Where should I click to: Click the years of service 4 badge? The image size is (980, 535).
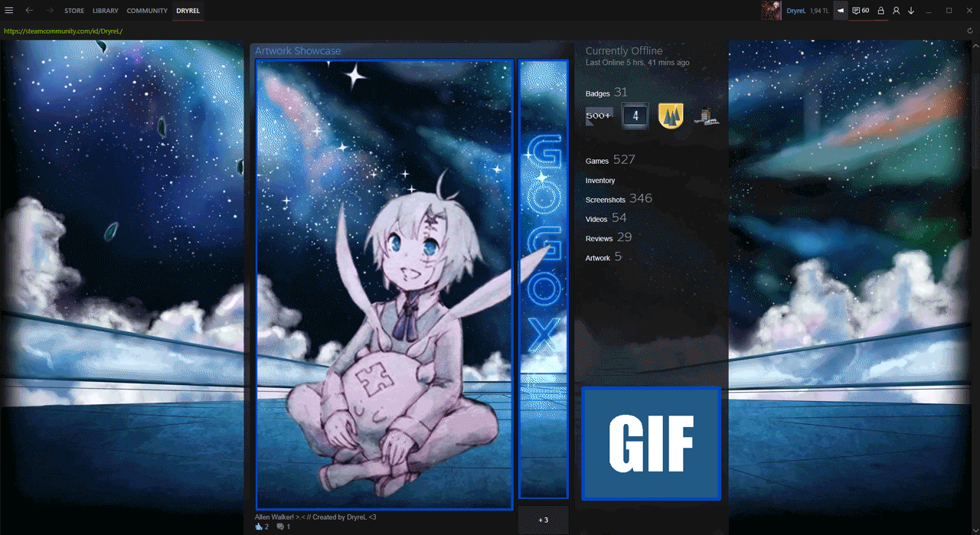click(635, 116)
